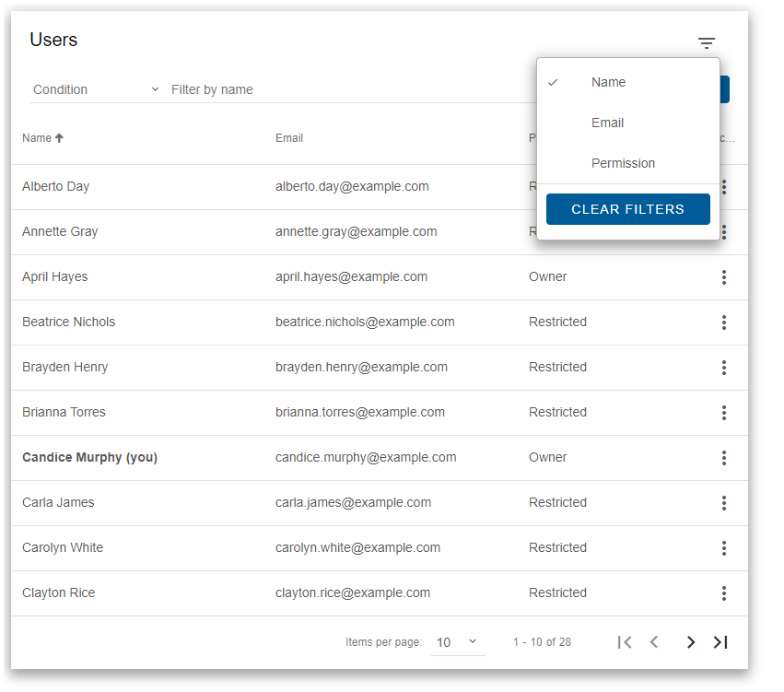The height and width of the screenshot is (692, 784).
Task: Go to the last page of users
Action: tap(720, 642)
